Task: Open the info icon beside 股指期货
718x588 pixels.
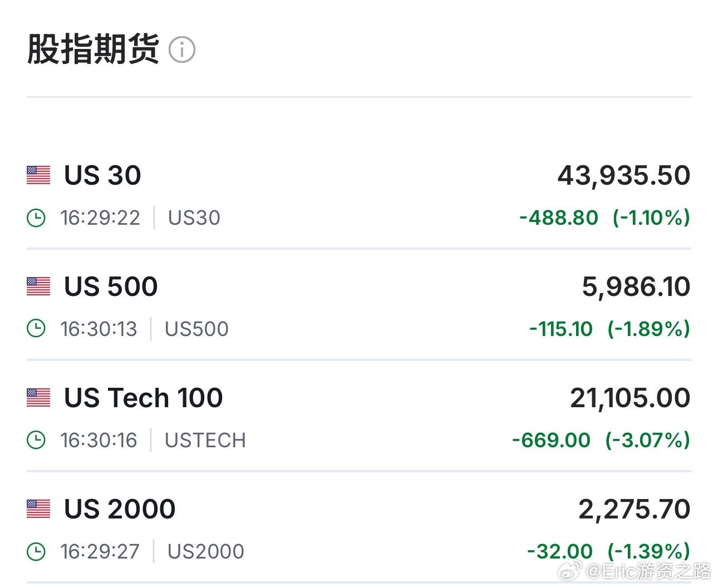Action: pos(182,50)
